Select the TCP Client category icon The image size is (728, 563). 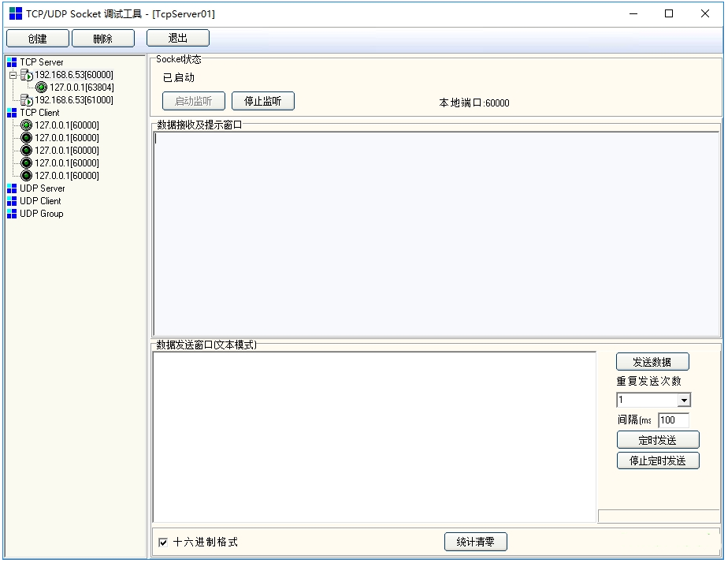point(11,113)
